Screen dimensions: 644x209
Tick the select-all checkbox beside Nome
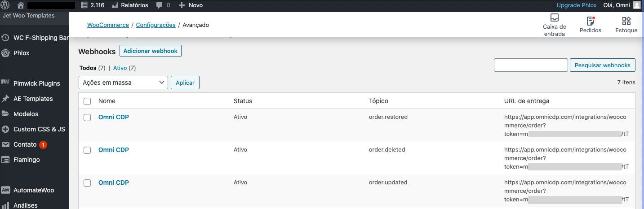click(87, 101)
